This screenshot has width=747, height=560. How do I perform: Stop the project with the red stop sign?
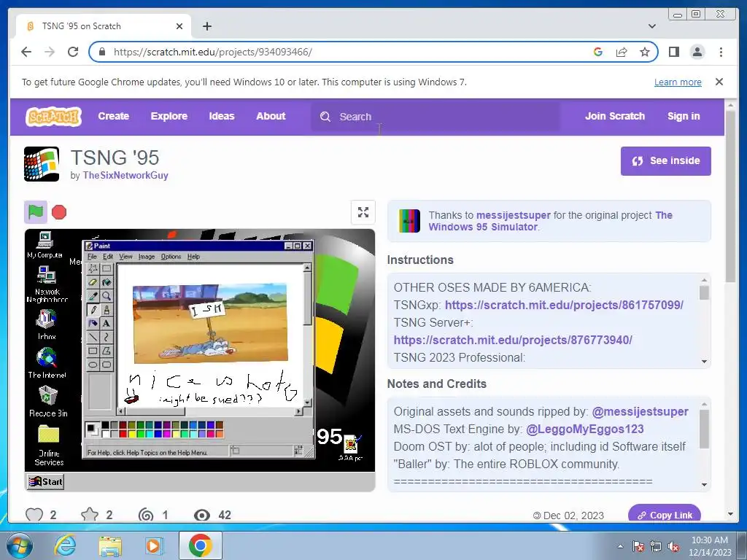point(59,212)
